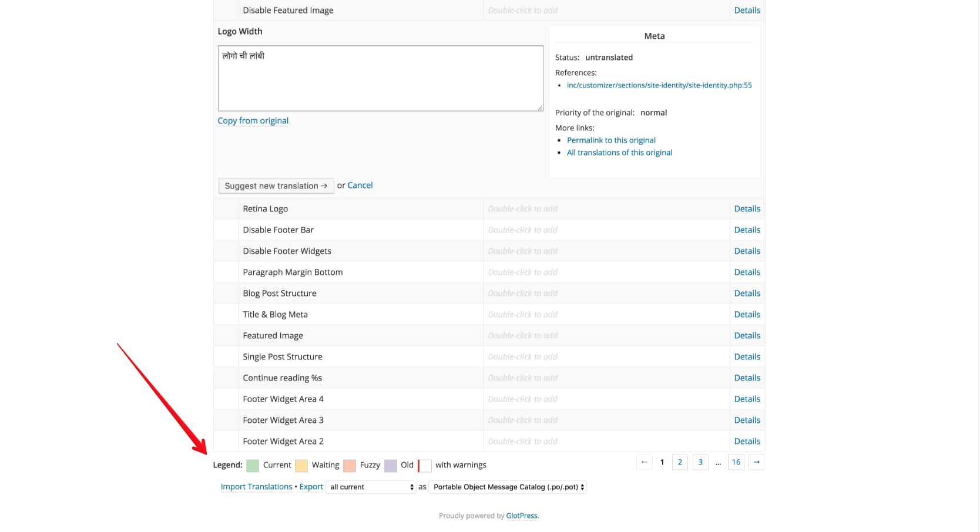Open Details for Featured Image
980x532 pixels.
747,335
